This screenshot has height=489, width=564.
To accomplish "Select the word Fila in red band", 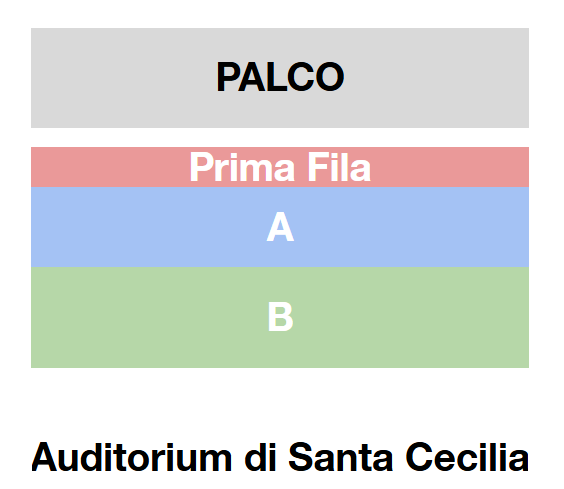I will [339, 167].
